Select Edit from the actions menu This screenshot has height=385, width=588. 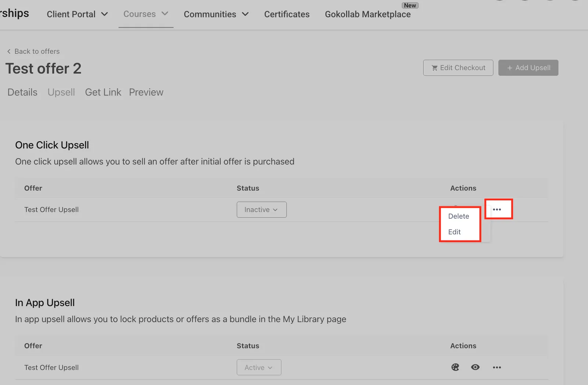point(454,232)
